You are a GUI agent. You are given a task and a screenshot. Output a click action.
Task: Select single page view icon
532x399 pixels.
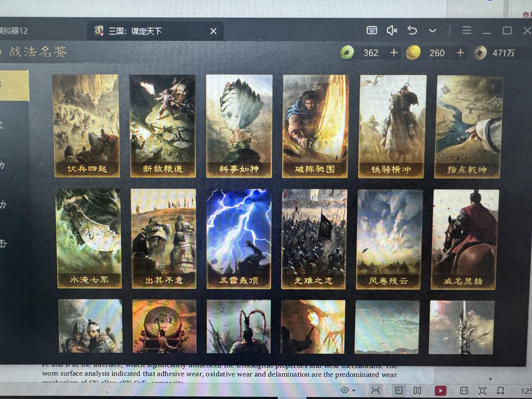[x=399, y=390]
